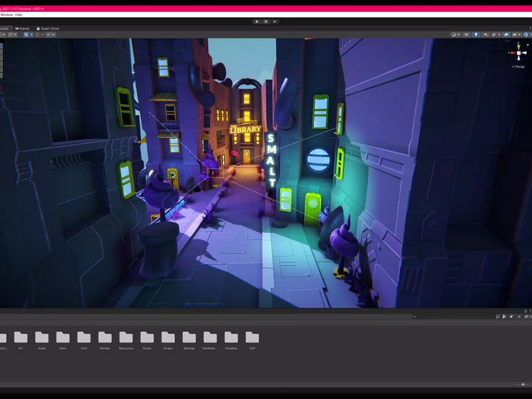Click the Step frame button
532x399 pixels.
pyautogui.click(x=275, y=21)
